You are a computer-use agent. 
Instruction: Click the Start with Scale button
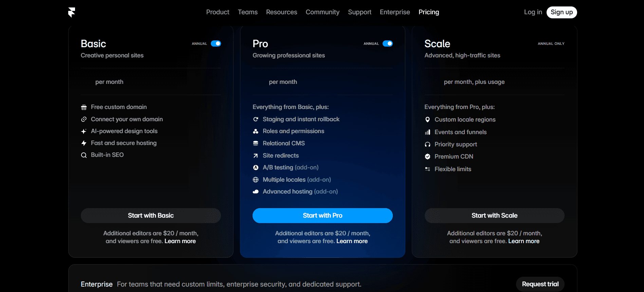(494, 216)
